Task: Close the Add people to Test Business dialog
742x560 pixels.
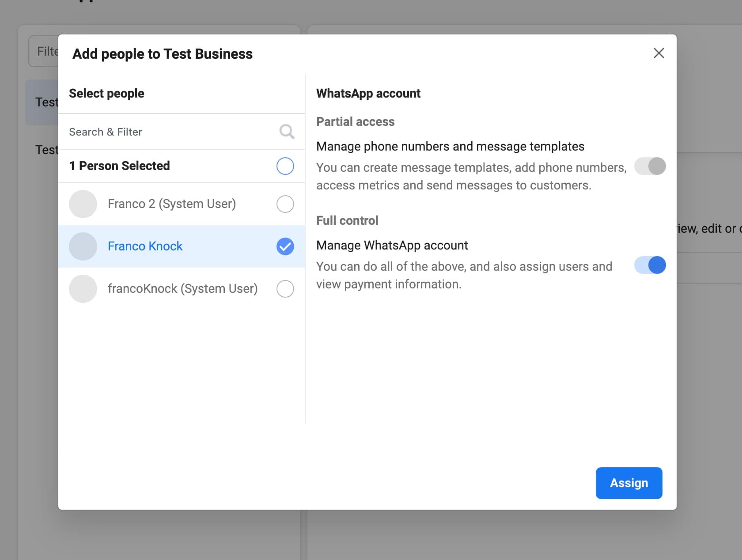Action: [659, 53]
